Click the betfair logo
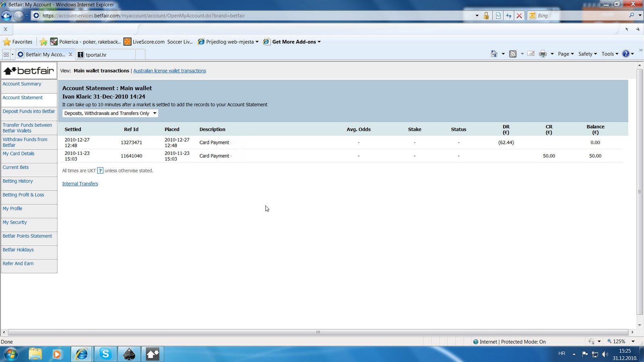This screenshot has width=644, height=362. 29,71
